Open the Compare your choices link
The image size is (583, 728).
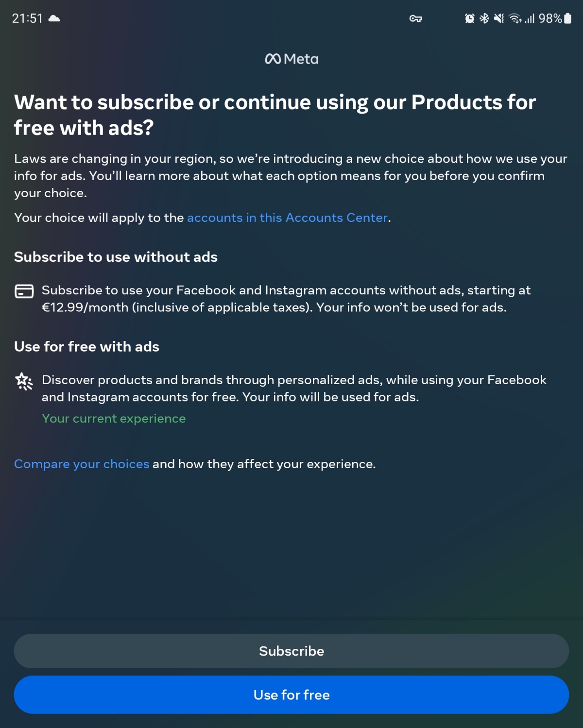82,464
